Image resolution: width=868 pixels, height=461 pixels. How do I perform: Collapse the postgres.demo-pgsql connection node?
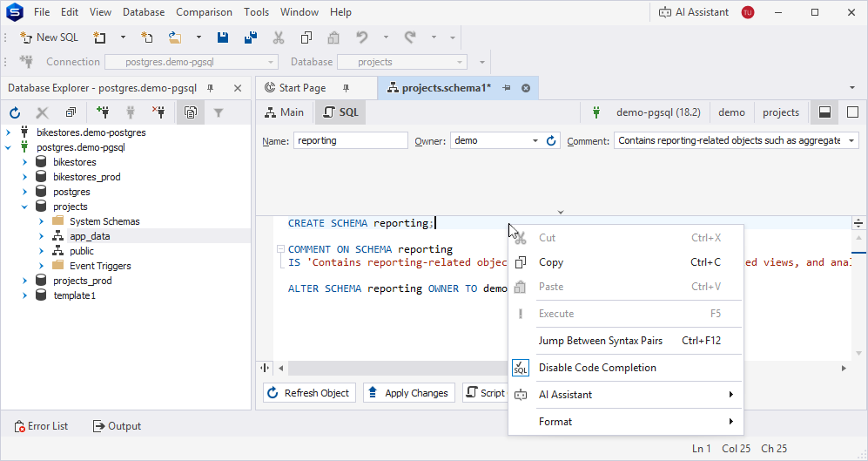click(9, 147)
